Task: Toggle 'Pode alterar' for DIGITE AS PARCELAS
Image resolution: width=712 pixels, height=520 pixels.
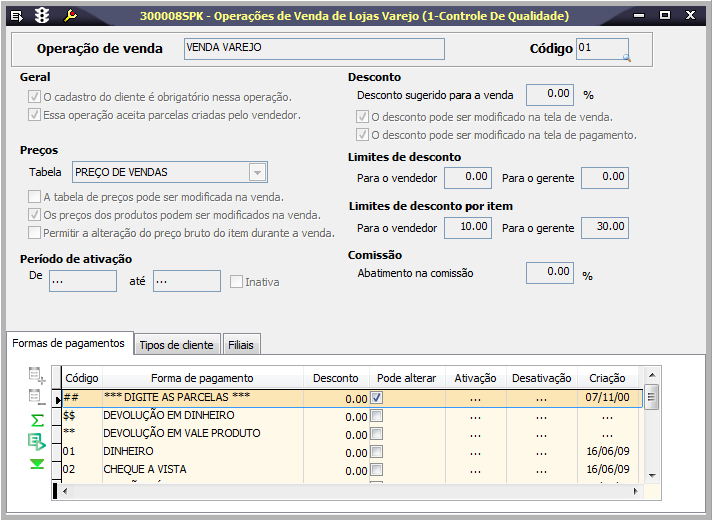Action: (376, 398)
